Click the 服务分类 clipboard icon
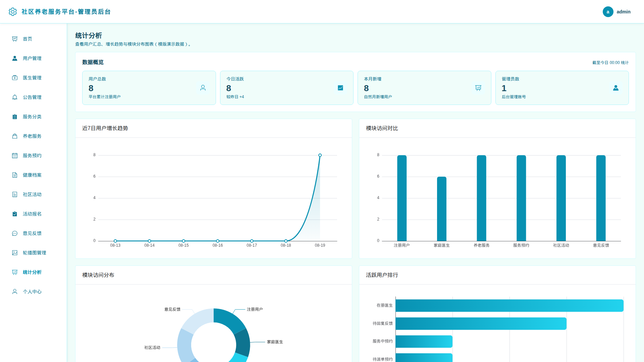 [15, 117]
